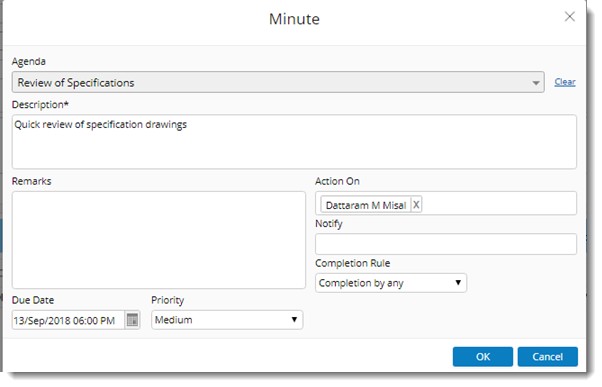Click the Cancel button
Screen dimensions: 602x387
547,357
